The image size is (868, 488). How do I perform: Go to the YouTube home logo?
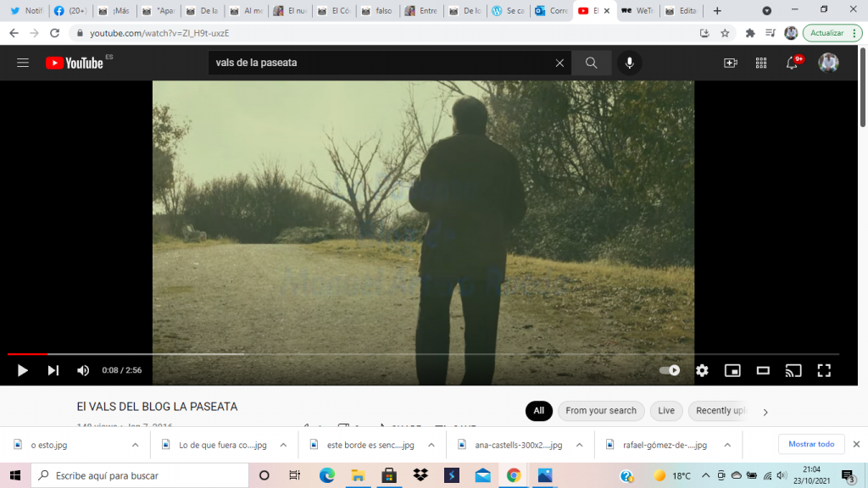pos(75,63)
